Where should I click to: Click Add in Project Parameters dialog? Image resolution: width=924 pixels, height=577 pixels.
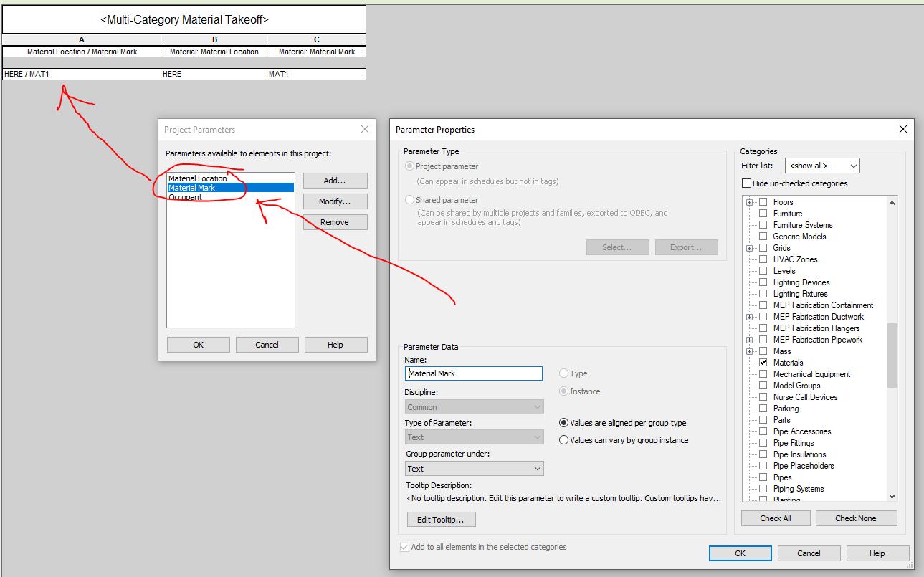334,181
